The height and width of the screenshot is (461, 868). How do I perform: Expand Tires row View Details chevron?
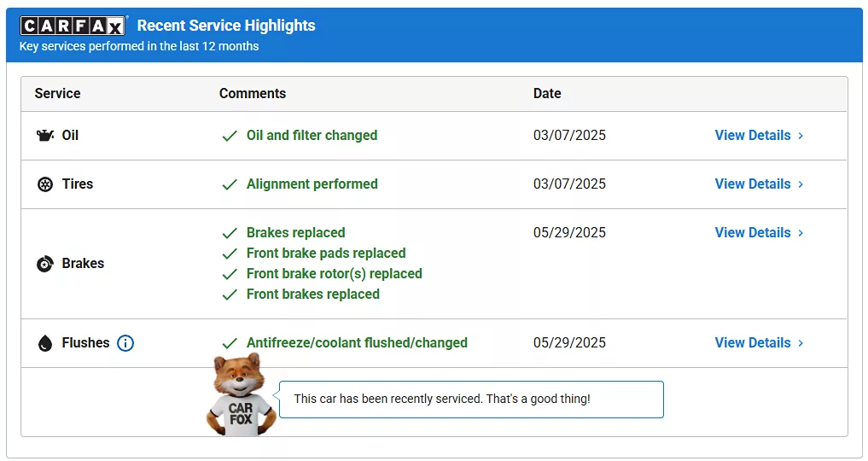coord(801,184)
